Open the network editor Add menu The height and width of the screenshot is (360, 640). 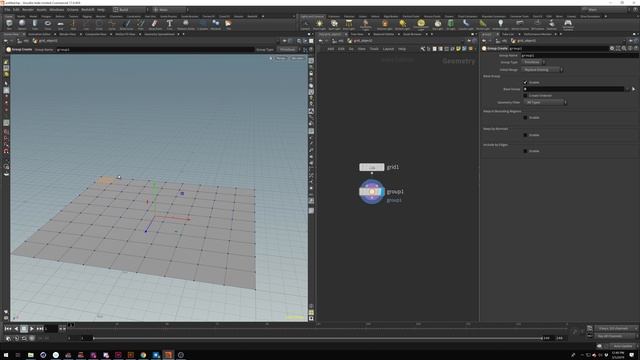[331, 49]
